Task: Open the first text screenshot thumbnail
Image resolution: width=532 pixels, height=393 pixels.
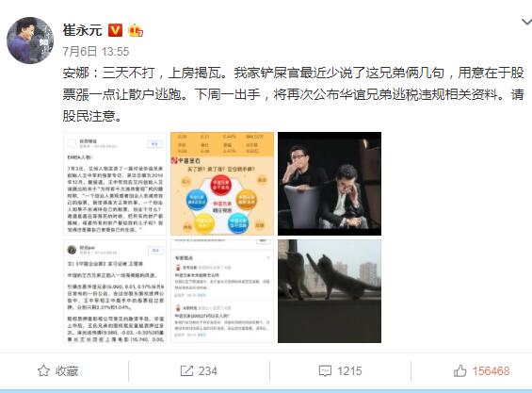Action: point(115,184)
